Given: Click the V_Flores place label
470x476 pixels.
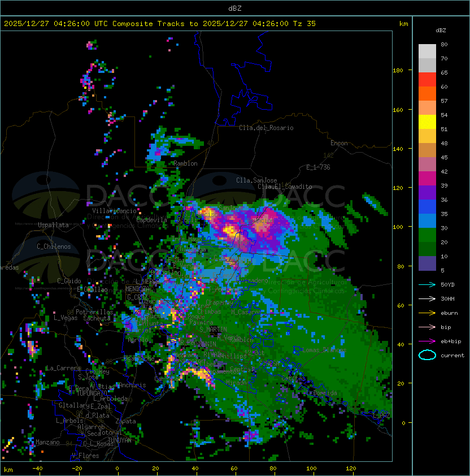Looking at the screenshot, I should (x=85, y=456).
